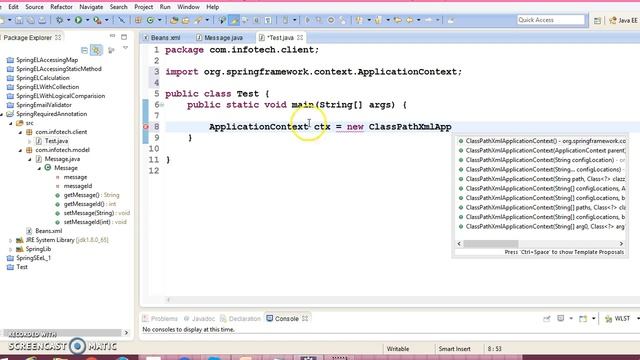Click the New Java Package toolbar icon
640x360 pixels.
138,20
